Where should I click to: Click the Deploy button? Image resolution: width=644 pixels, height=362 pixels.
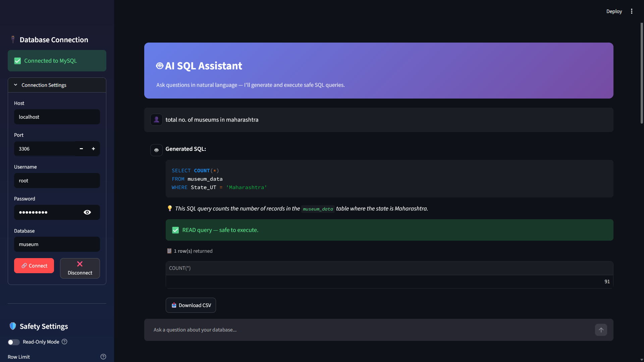pos(614,11)
